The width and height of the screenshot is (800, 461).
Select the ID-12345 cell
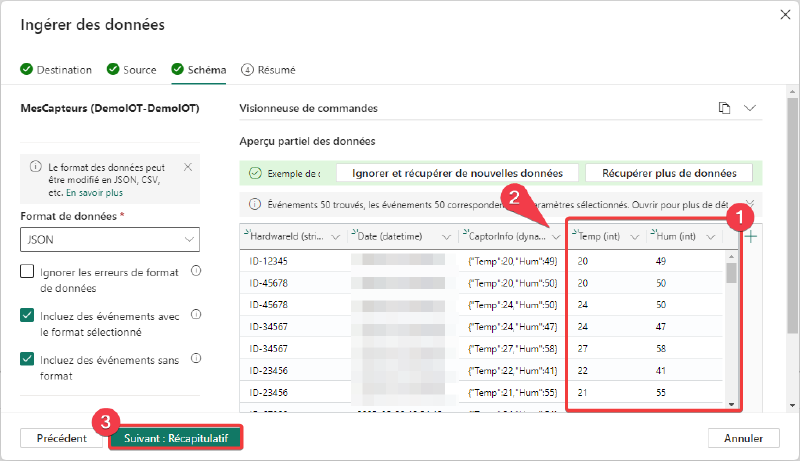268,261
